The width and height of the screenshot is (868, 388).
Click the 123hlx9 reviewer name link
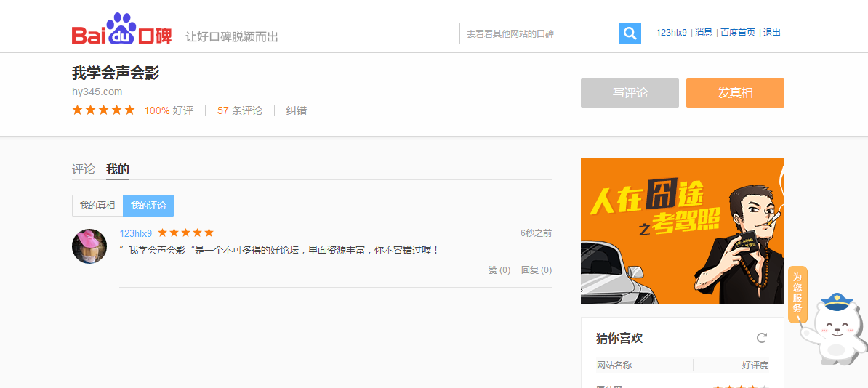[x=136, y=233]
